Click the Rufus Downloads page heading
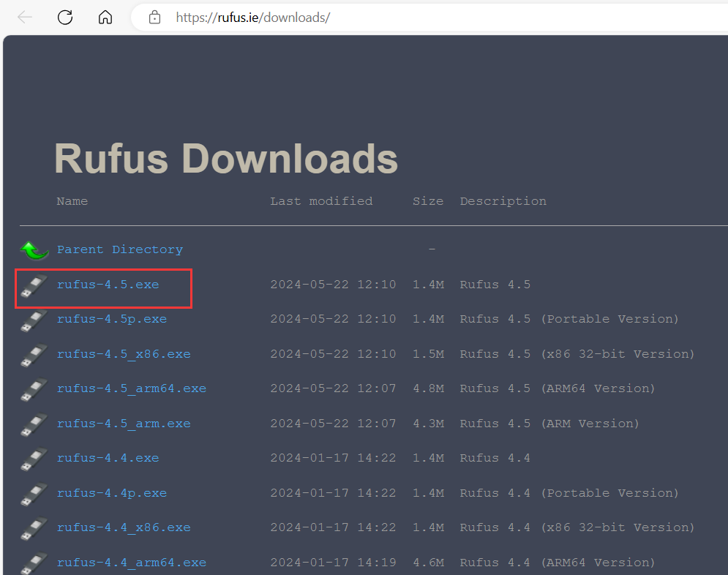This screenshot has height=575, width=728. tap(226, 159)
